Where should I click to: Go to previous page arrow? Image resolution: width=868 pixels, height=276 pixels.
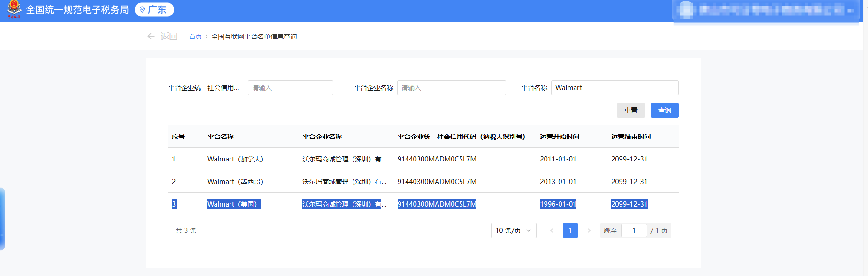coord(552,230)
